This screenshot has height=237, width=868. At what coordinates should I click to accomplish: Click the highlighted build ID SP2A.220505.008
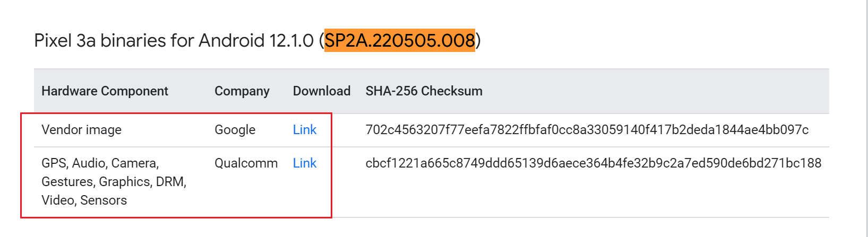pos(399,41)
